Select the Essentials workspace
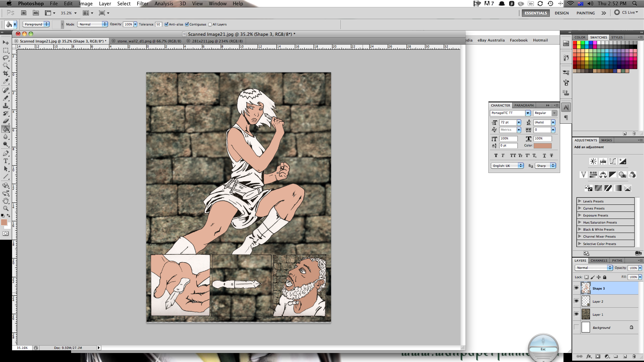The width and height of the screenshot is (644, 362). pyautogui.click(x=536, y=13)
